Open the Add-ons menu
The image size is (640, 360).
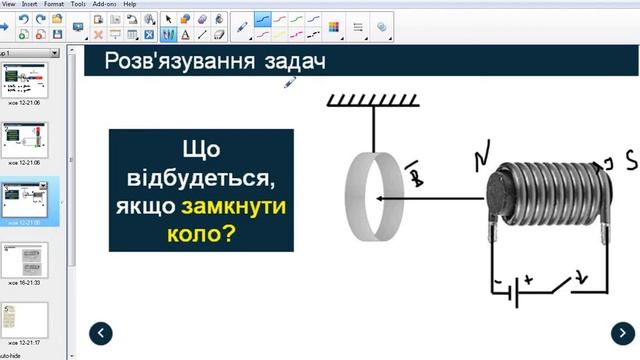104,4
